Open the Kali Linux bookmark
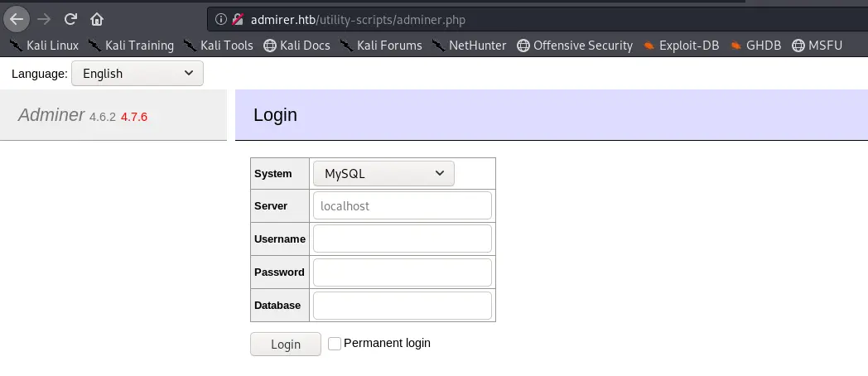 [x=44, y=46]
